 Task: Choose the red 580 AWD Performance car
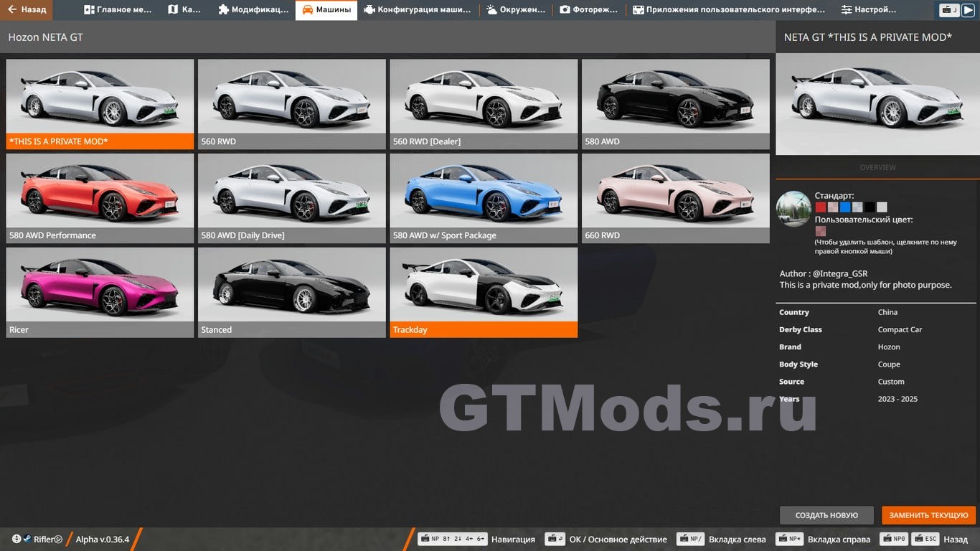click(100, 198)
